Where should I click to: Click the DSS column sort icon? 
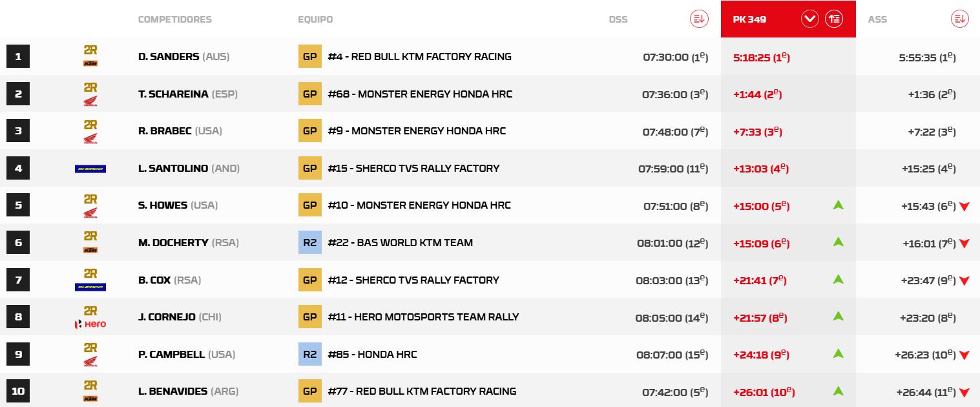[x=699, y=19]
